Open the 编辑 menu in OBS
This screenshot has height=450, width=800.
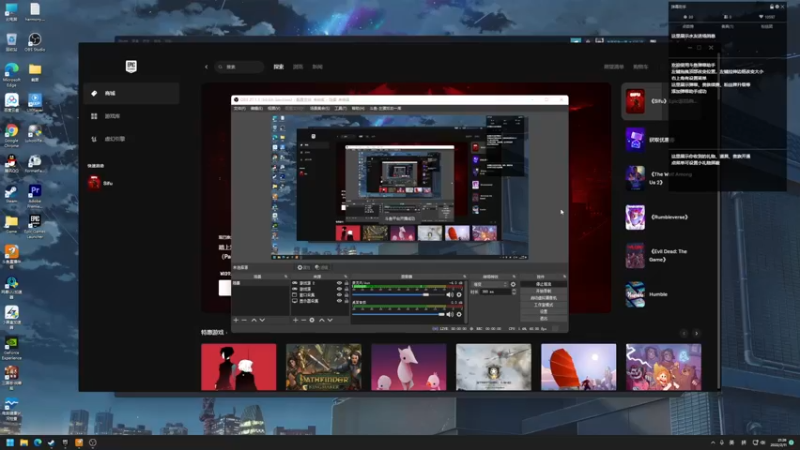(x=257, y=108)
